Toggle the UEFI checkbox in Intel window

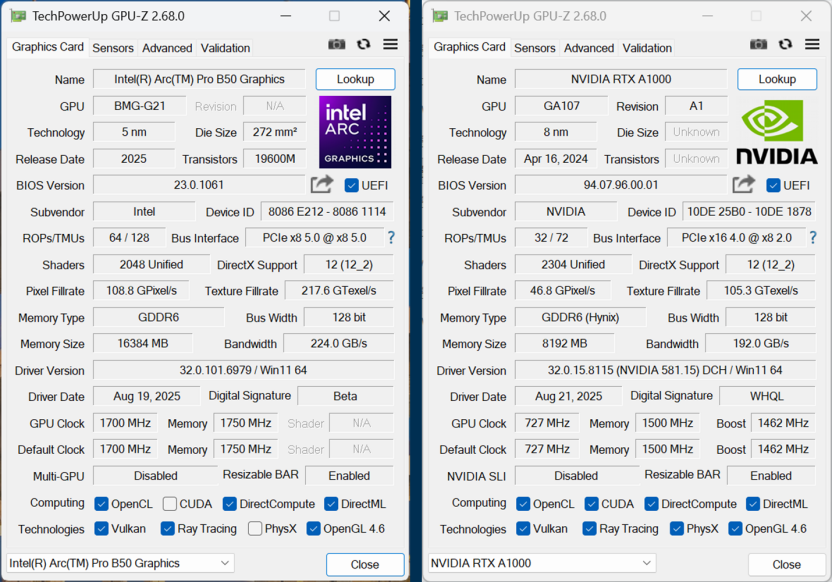(352, 185)
